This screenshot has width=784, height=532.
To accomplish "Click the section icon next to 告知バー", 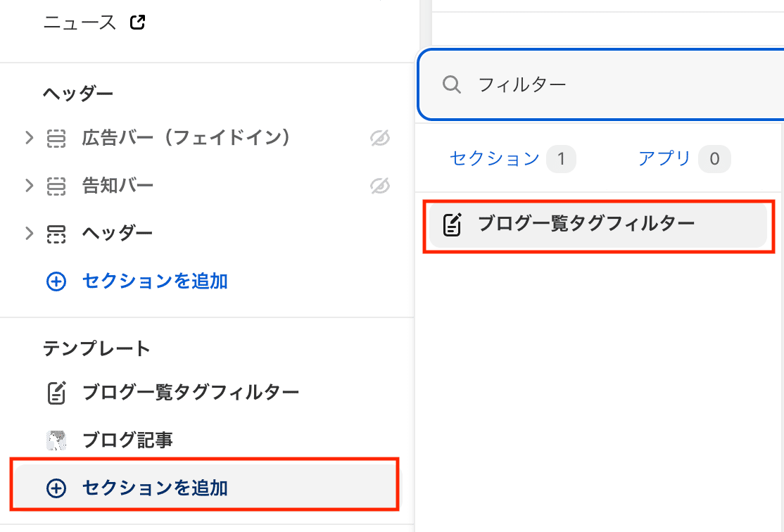I will click(56, 186).
